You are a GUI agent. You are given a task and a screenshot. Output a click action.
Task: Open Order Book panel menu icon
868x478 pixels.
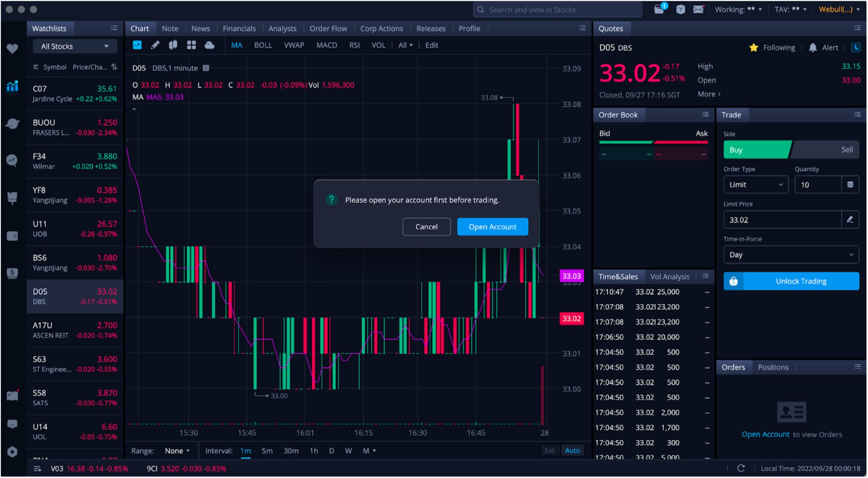click(705, 114)
